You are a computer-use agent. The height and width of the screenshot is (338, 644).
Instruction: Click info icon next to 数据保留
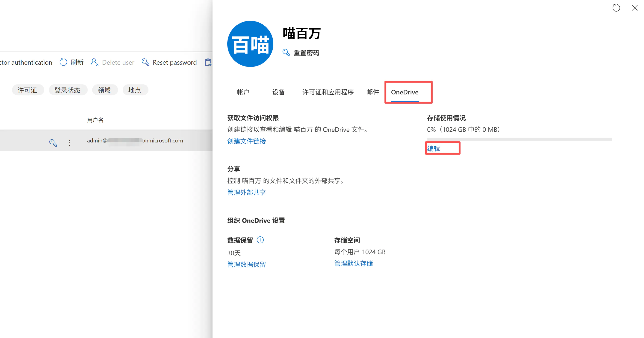coord(260,240)
